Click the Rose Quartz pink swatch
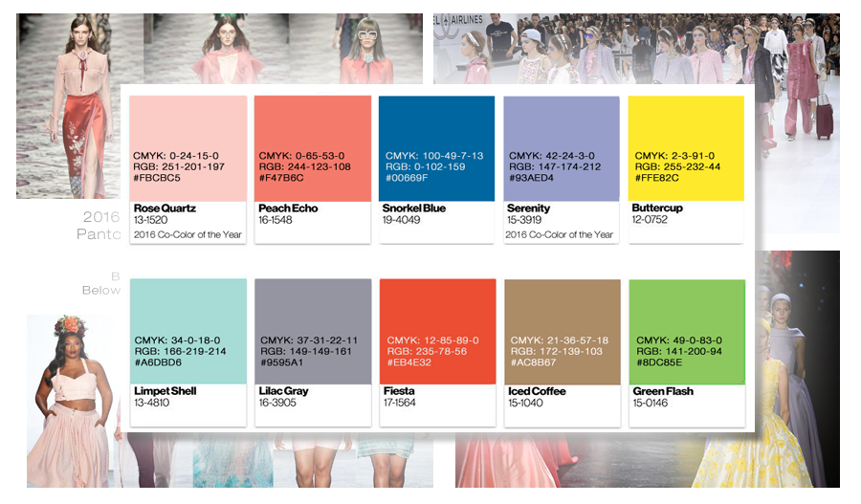This screenshot has width=861, height=504. pos(188,148)
